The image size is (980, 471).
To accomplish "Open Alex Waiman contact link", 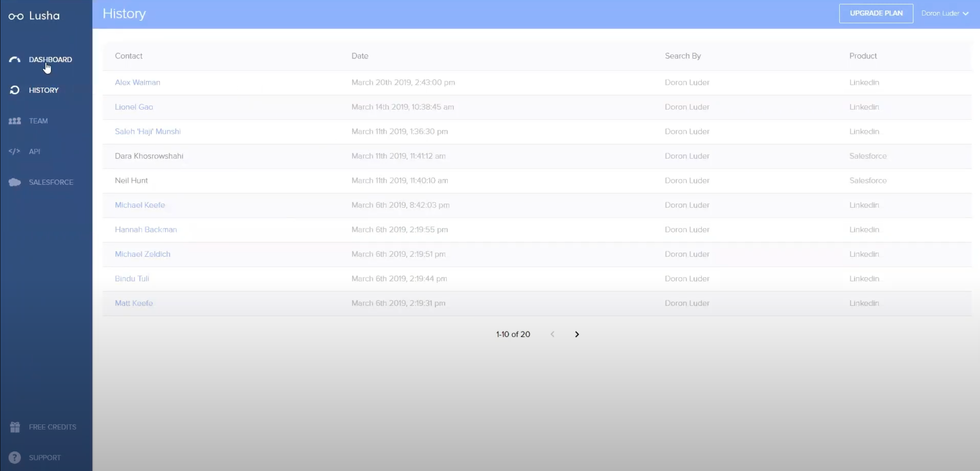I will coord(137,82).
